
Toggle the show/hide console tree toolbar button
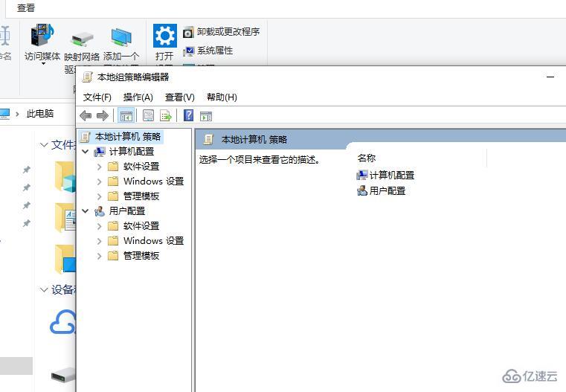(126, 116)
